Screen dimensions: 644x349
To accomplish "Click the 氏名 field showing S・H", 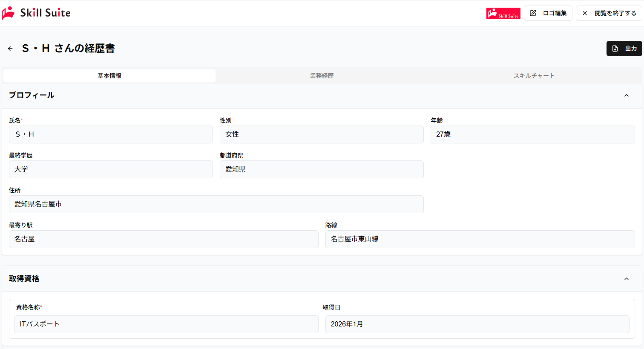I will click(111, 134).
